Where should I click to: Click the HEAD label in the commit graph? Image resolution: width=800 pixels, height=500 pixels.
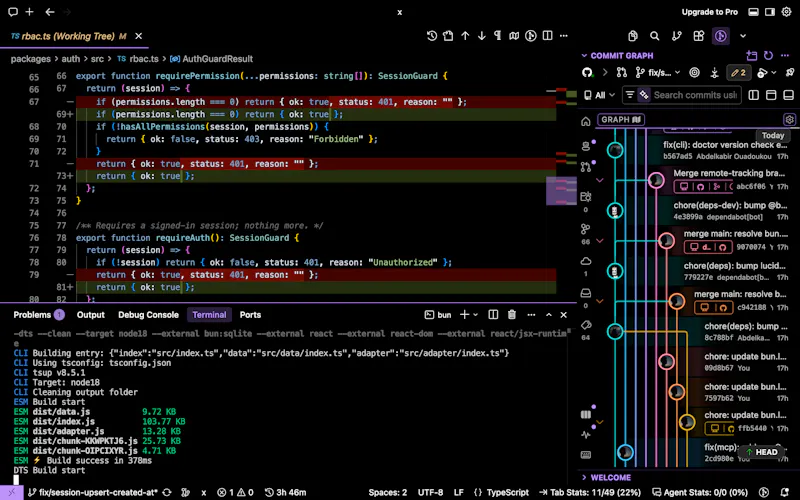(x=762, y=452)
